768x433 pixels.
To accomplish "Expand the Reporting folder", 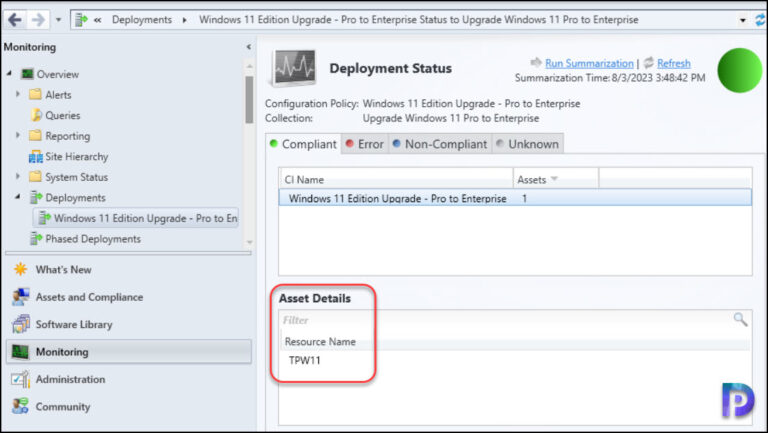I will [18, 135].
